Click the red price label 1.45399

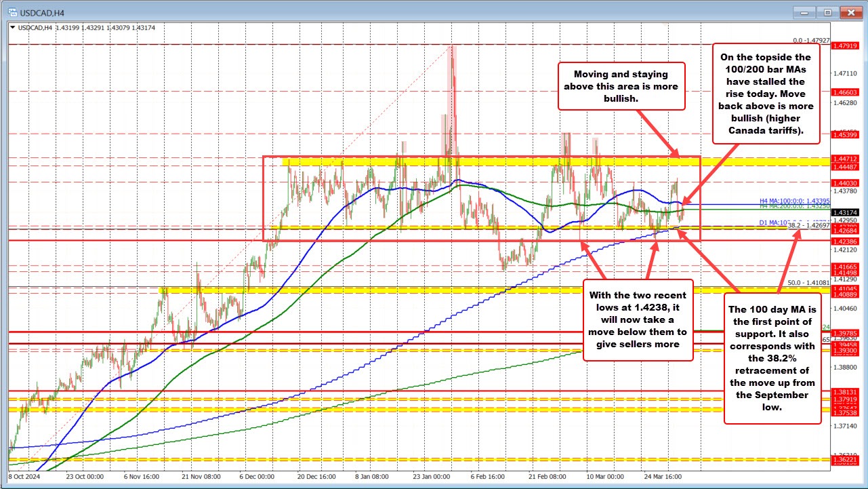pyautogui.click(x=845, y=136)
